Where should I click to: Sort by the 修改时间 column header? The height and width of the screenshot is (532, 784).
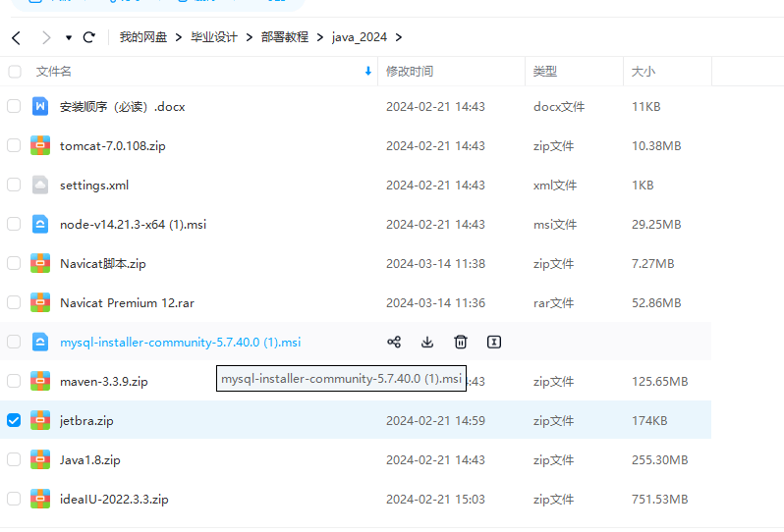410,72
